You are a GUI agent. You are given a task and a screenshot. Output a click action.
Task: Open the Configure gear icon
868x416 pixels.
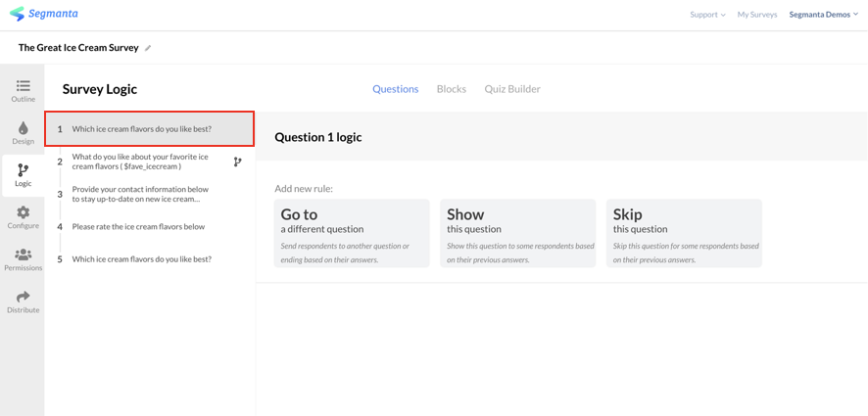click(x=24, y=212)
